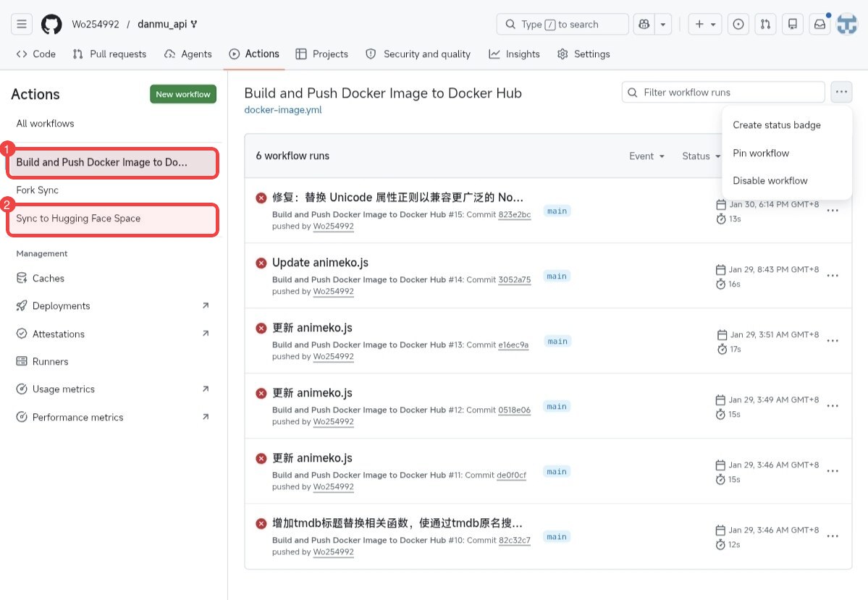Open the repositories icon in header
This screenshot has height=600, width=868.
coord(792,24)
